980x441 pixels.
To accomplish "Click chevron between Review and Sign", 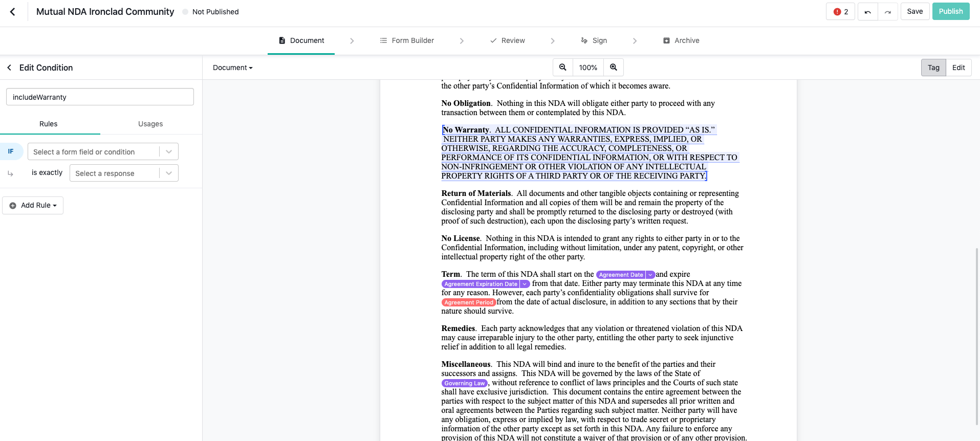I will (553, 41).
